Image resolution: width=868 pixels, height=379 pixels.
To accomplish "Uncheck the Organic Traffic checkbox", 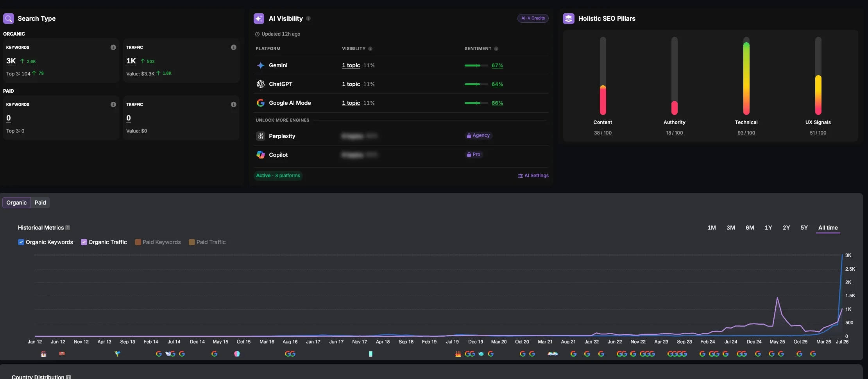I will point(84,242).
